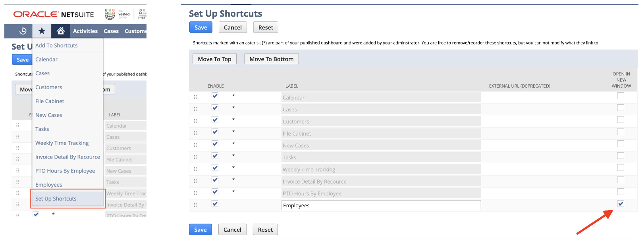Grab the drag handle beside the Tasks label field

pyautogui.click(x=195, y=157)
